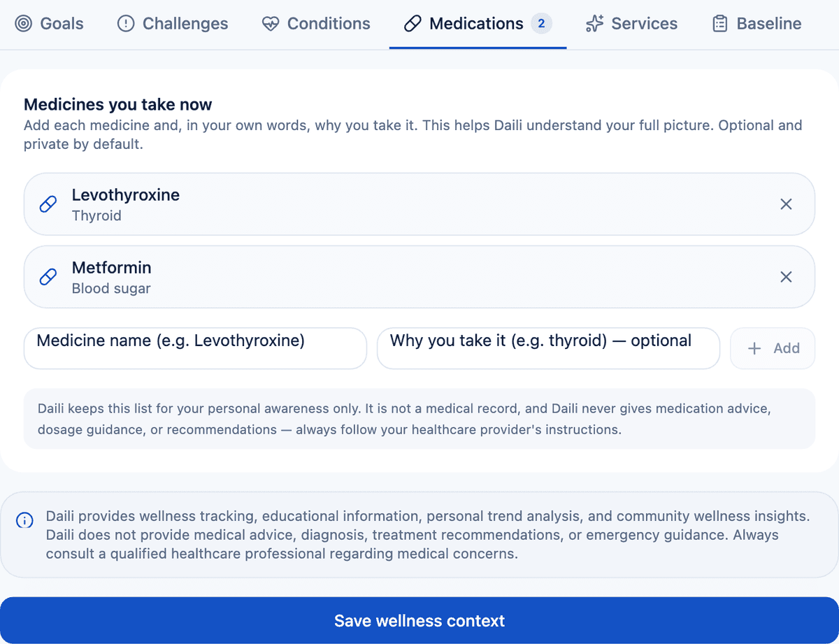
Task: Select the Medications tab
Action: pyautogui.click(x=478, y=24)
